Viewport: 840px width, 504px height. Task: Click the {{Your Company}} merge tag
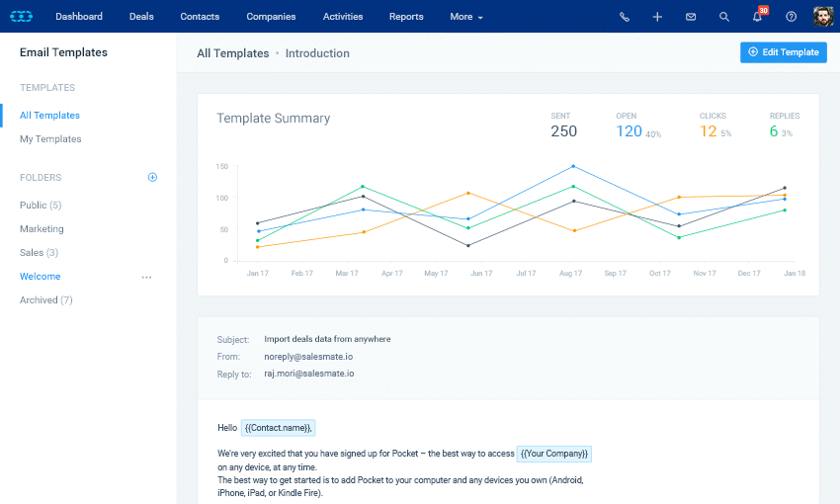click(x=554, y=454)
